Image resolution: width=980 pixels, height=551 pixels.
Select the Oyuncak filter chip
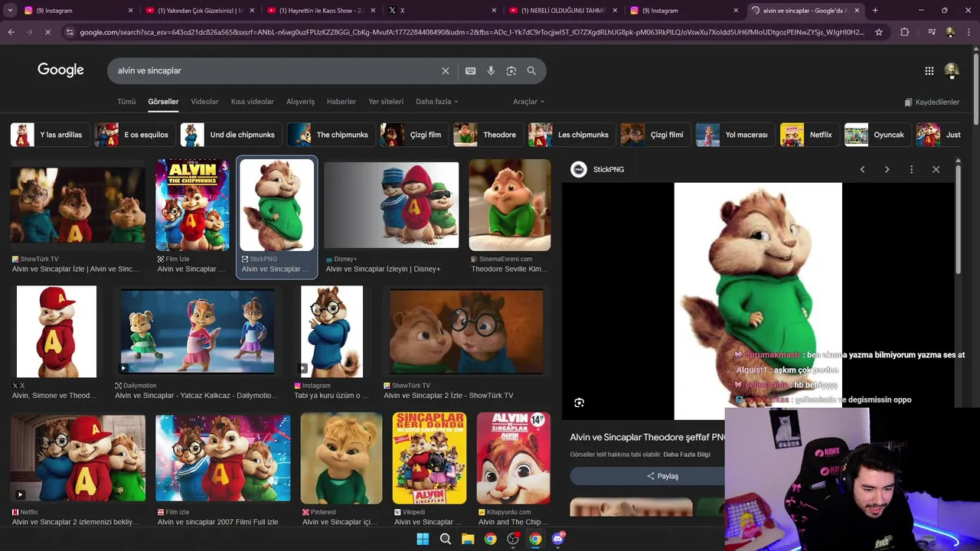[877, 135]
